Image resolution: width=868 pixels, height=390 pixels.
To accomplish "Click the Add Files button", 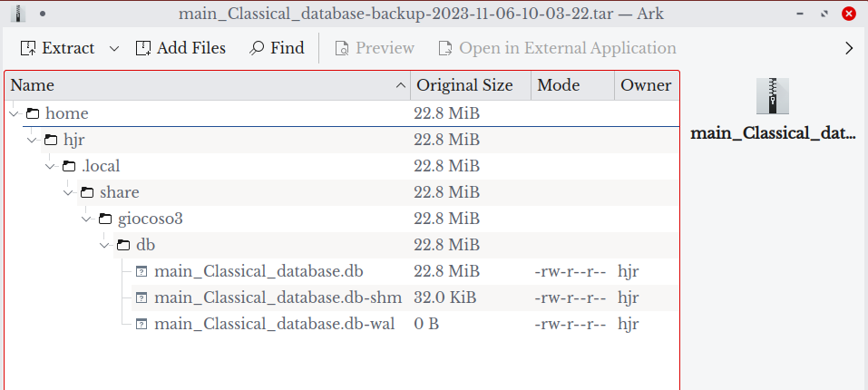I will coord(180,48).
